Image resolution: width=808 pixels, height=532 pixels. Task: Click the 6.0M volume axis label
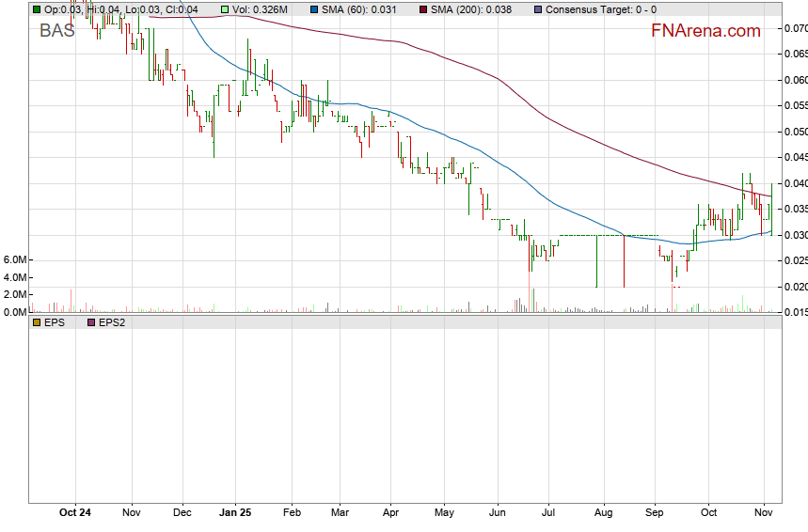pyautogui.click(x=13, y=259)
